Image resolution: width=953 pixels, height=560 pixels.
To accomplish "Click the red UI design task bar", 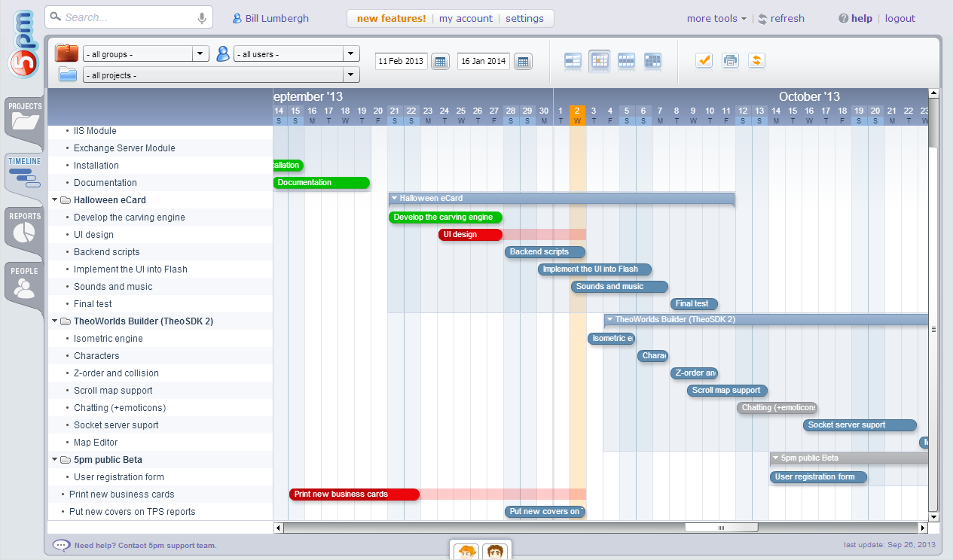I will (x=470, y=235).
